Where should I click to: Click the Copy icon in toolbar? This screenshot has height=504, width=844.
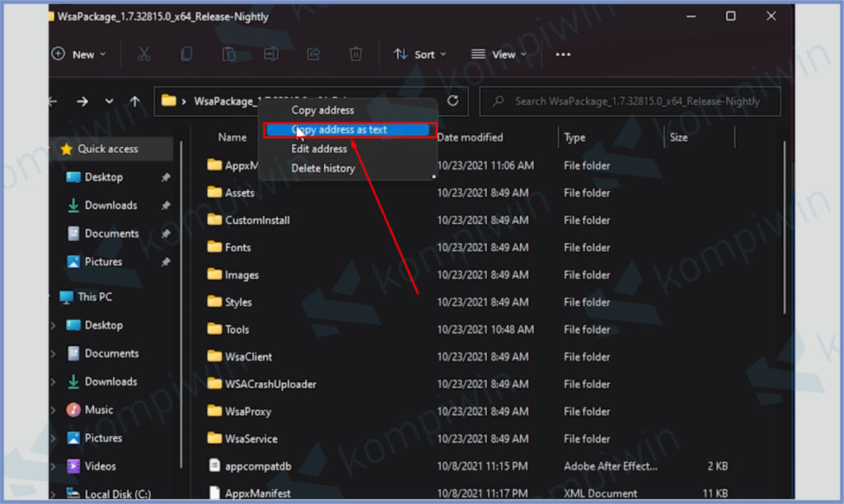pos(187,54)
